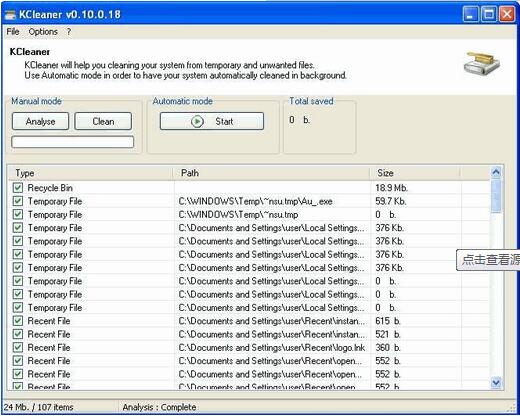Select the Recent\logo.lnk path
520x417 pixels.
pyautogui.click(x=272, y=348)
